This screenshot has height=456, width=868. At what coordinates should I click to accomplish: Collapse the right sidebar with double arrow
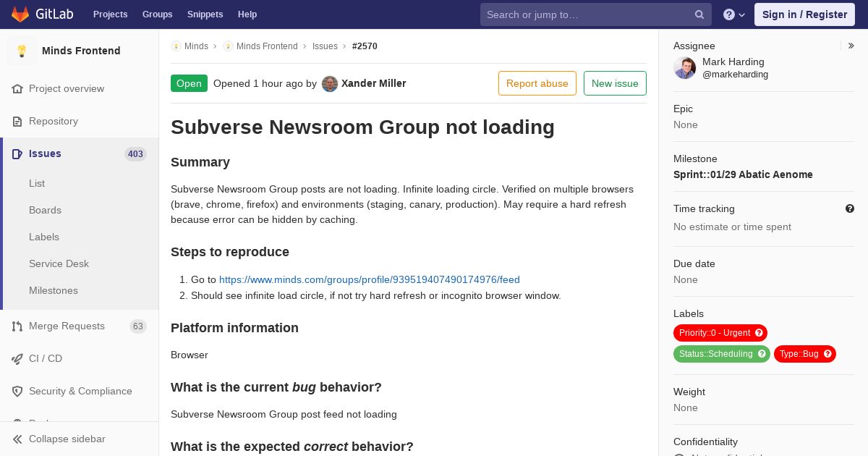[x=851, y=46]
